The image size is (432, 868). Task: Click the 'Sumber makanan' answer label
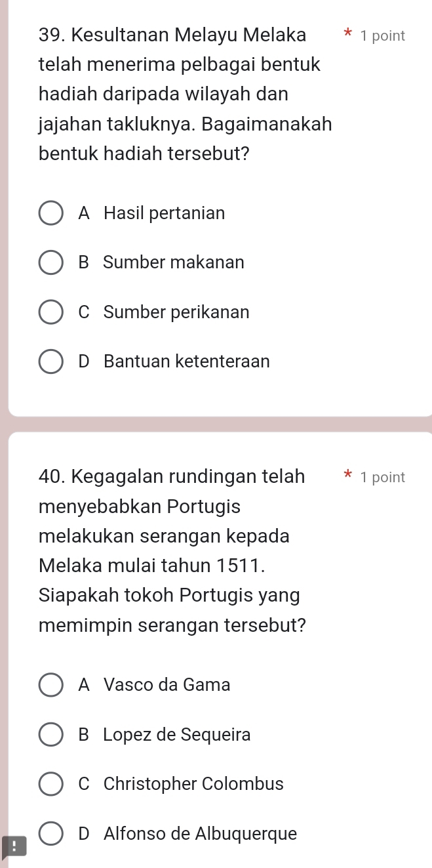[174, 262]
